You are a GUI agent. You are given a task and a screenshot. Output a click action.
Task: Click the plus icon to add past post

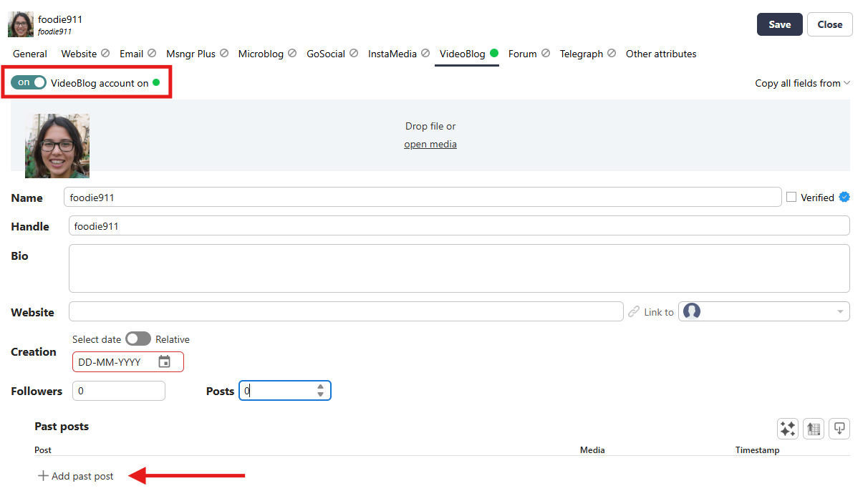[43, 476]
